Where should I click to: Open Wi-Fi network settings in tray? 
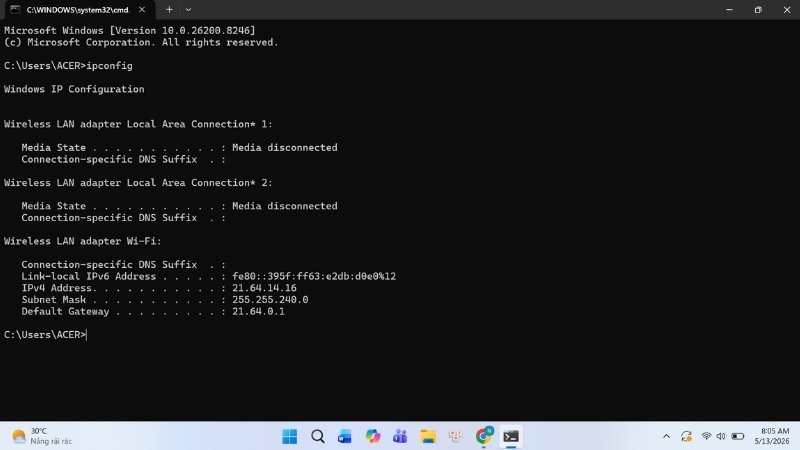click(706, 436)
